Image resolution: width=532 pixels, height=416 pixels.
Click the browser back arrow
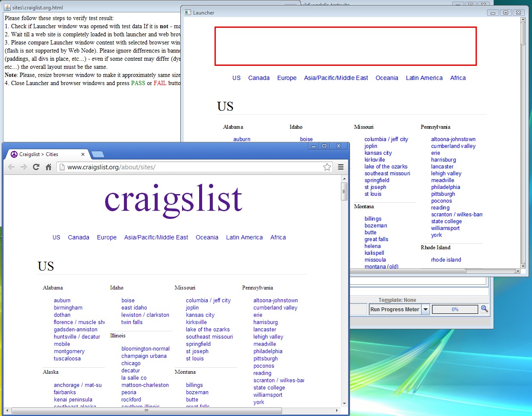pyautogui.click(x=12, y=167)
